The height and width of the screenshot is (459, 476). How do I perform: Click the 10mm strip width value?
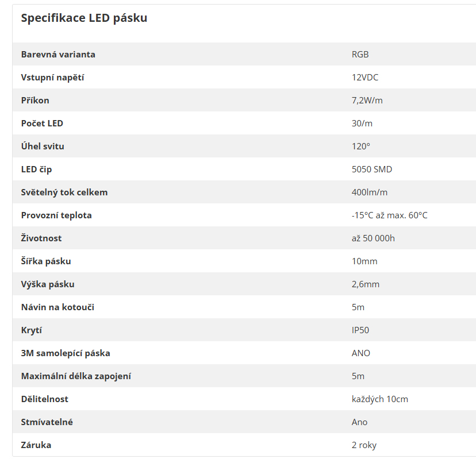(x=364, y=261)
